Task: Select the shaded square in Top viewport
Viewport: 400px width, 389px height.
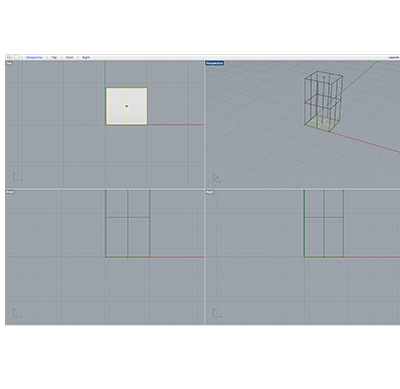Action: [127, 106]
